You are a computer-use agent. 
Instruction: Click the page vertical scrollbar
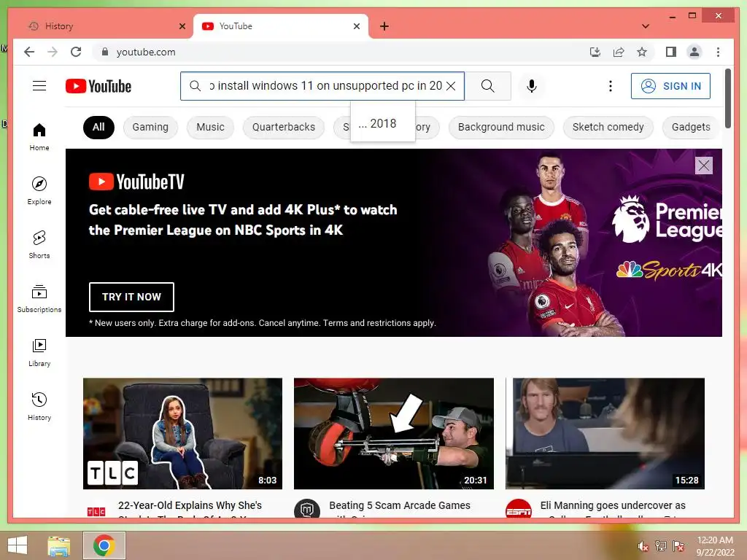point(728,98)
